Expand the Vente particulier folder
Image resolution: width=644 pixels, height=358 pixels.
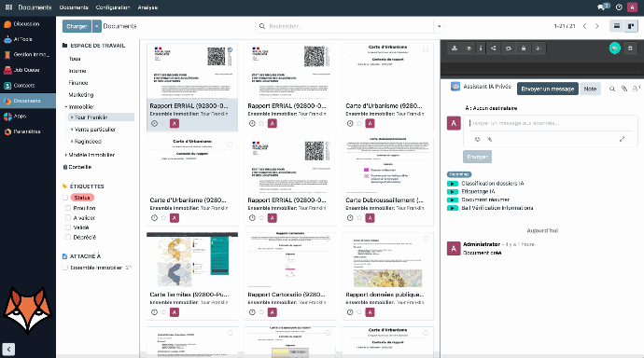tap(72, 130)
